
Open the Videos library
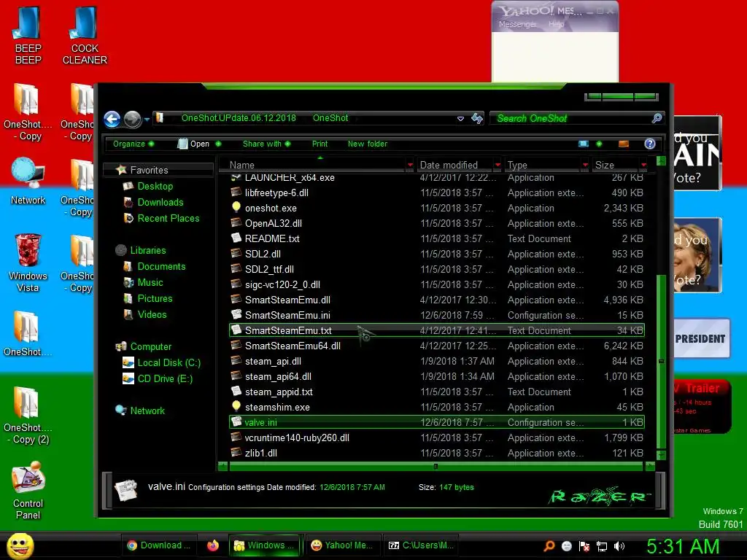point(152,315)
